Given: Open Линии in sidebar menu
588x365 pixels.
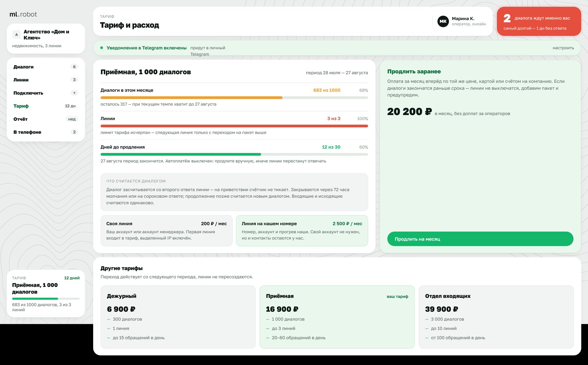Looking at the screenshot, I should [46, 80].
